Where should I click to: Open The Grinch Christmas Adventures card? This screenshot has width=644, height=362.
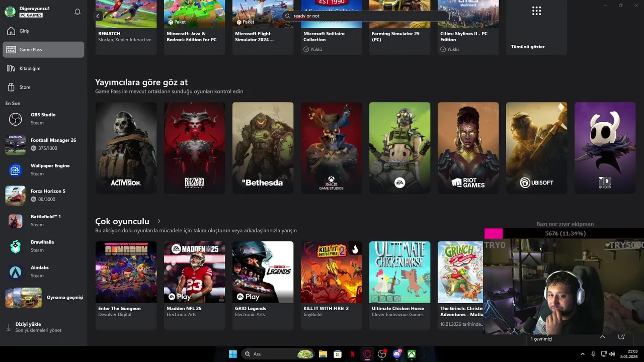click(460, 285)
